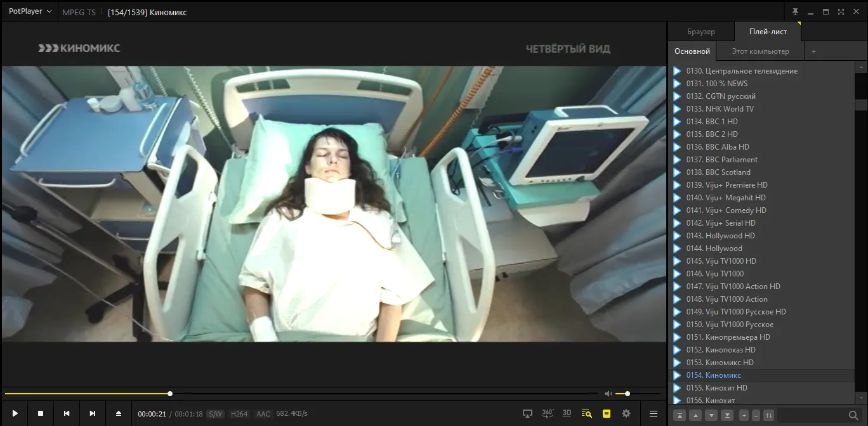Open file with the eject icon

pos(118,413)
